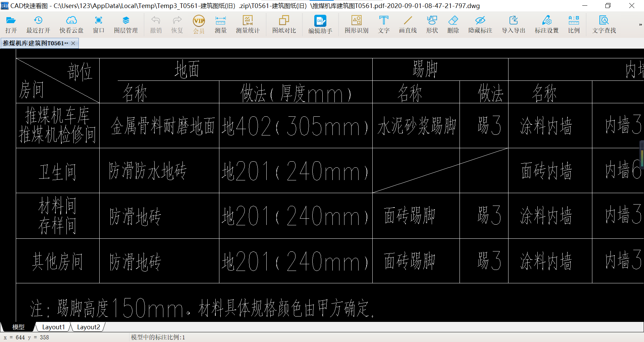This screenshot has height=342, width=644.
Task: Click the 水泥砂浆踢脚 cell
Action: pyautogui.click(x=417, y=126)
